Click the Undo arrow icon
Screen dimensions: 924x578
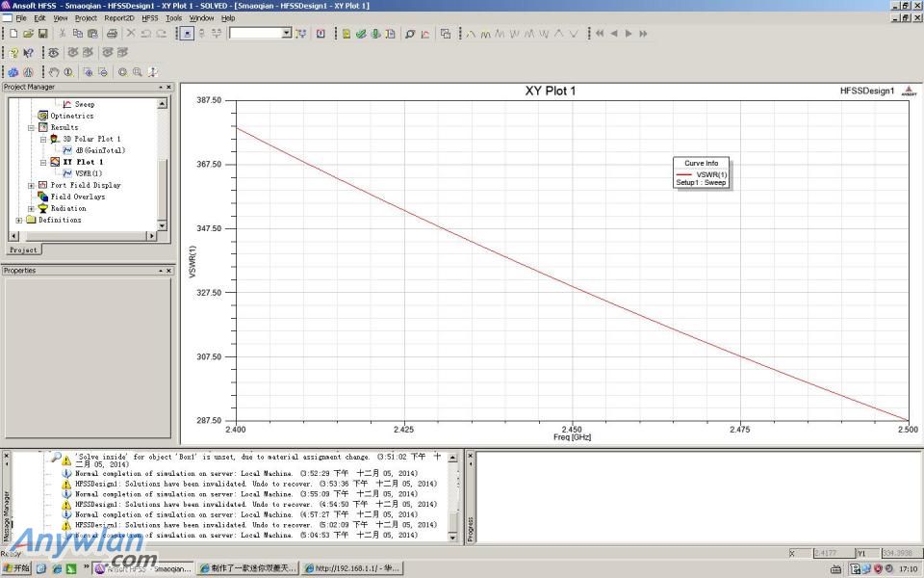click(x=145, y=34)
